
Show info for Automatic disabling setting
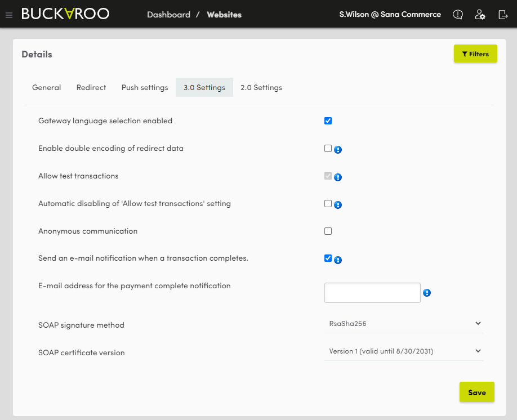[338, 205]
